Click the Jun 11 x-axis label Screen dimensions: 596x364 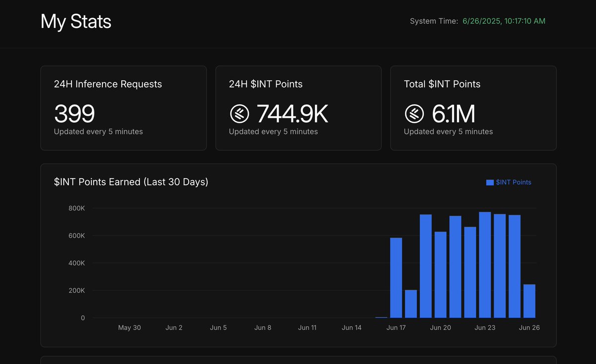tap(307, 328)
